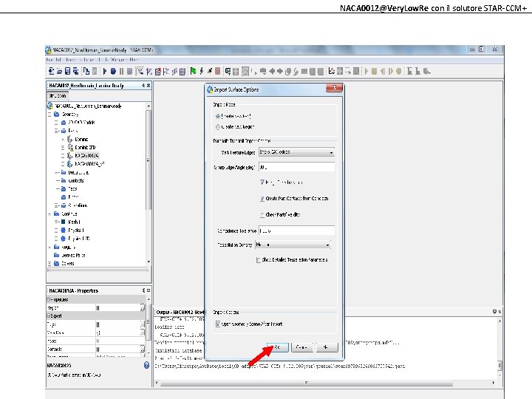Click the open folder toolbar icon

(x=59, y=71)
